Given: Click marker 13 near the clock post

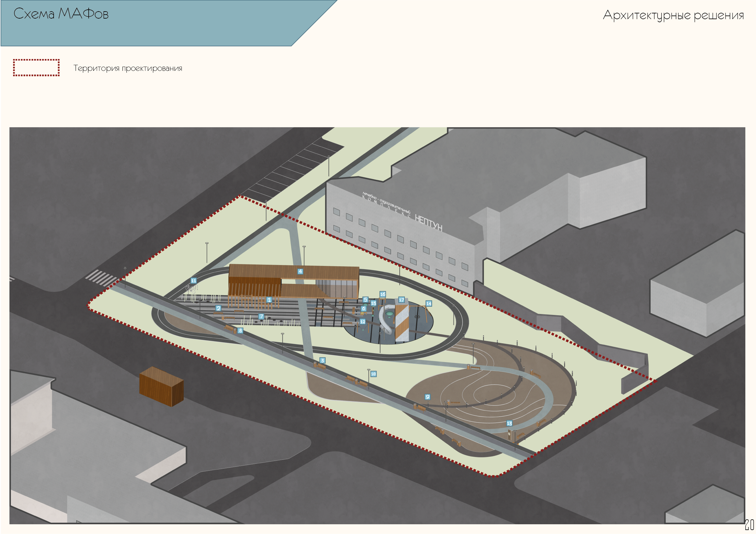Looking at the screenshot, I should click(x=509, y=424).
